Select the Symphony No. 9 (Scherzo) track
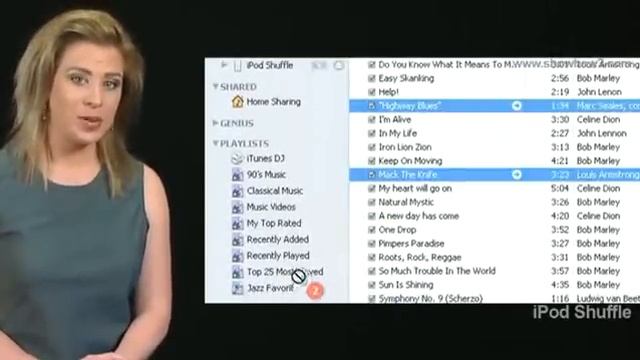 click(431, 298)
